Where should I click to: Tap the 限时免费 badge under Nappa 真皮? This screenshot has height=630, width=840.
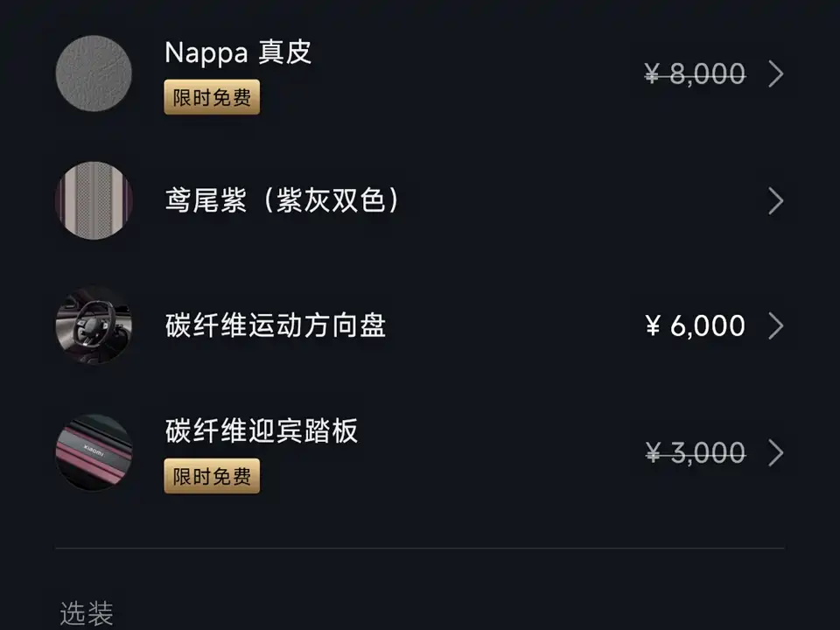(x=212, y=97)
